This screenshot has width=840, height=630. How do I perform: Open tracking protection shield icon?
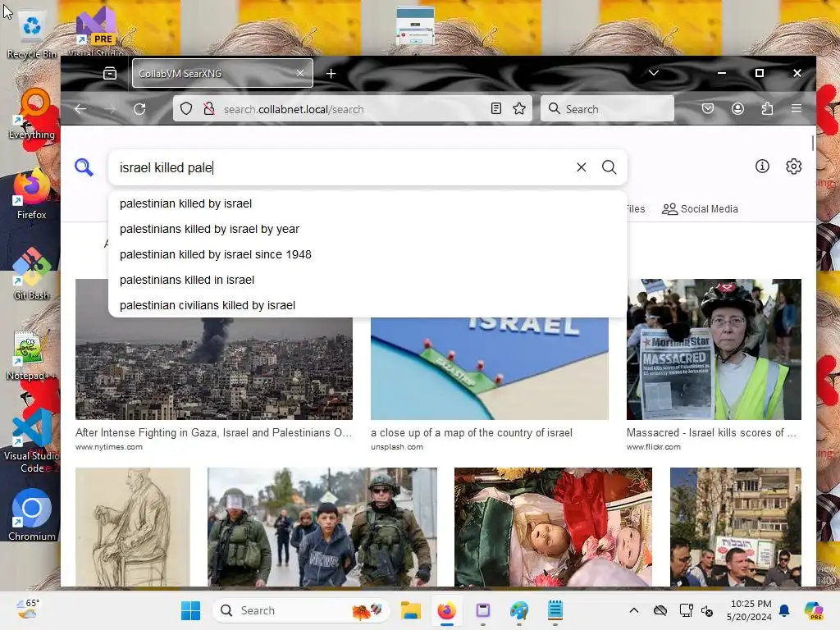tap(186, 109)
